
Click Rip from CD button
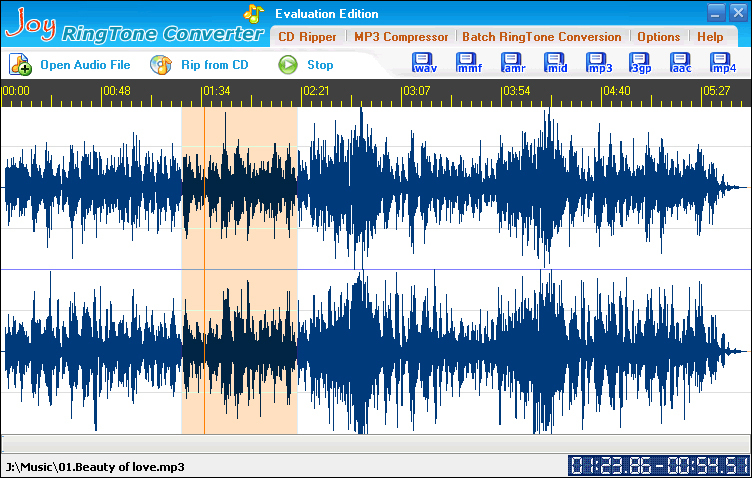pos(199,65)
